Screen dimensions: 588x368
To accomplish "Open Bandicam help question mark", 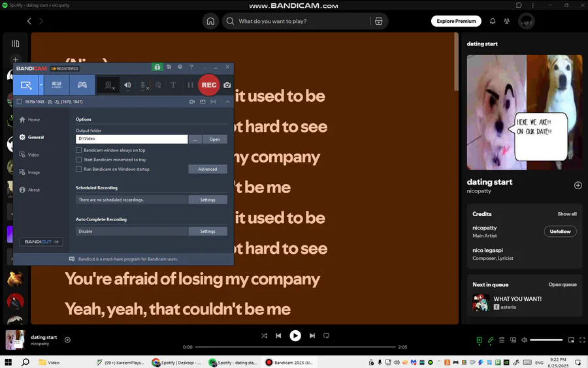I will (191, 67).
